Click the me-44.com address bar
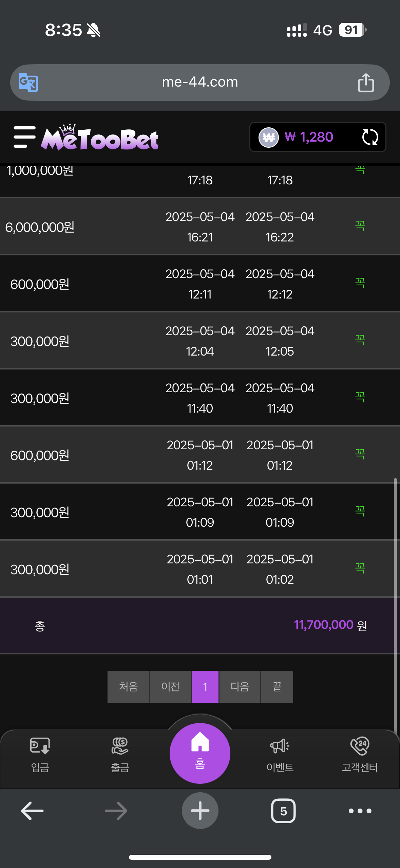 pos(200,83)
